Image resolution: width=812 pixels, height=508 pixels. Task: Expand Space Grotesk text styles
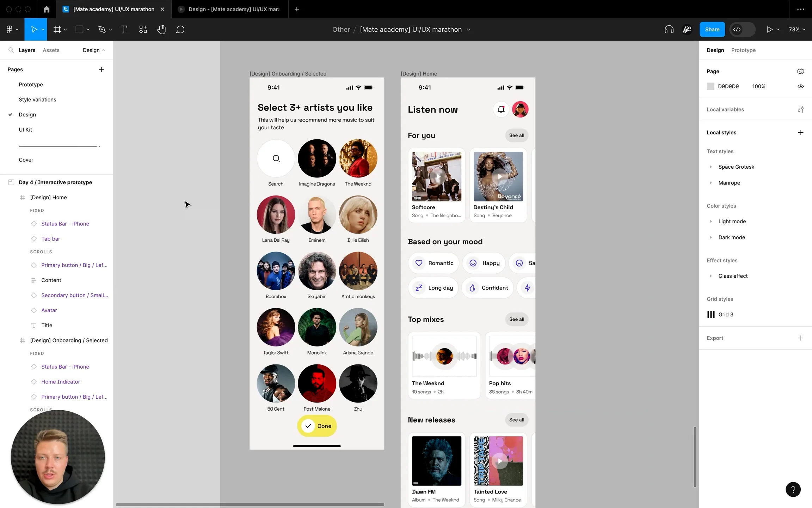(710, 167)
